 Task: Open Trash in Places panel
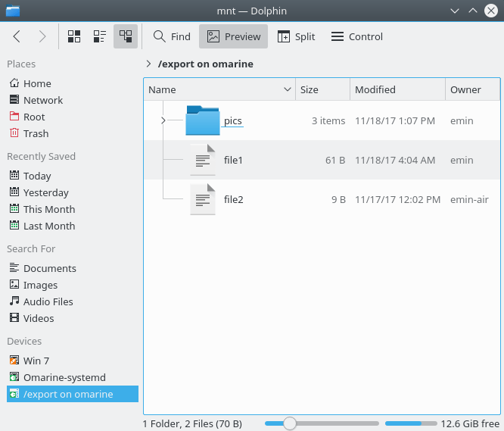[36, 133]
